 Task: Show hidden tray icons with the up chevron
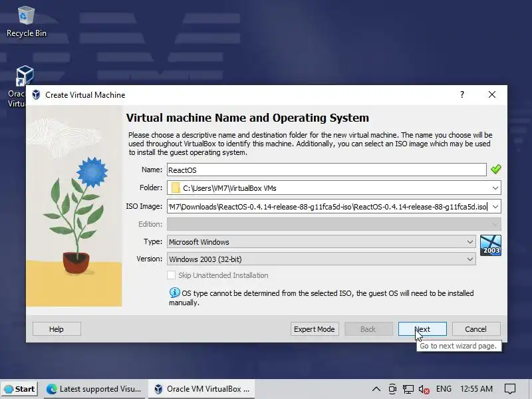[x=376, y=389]
